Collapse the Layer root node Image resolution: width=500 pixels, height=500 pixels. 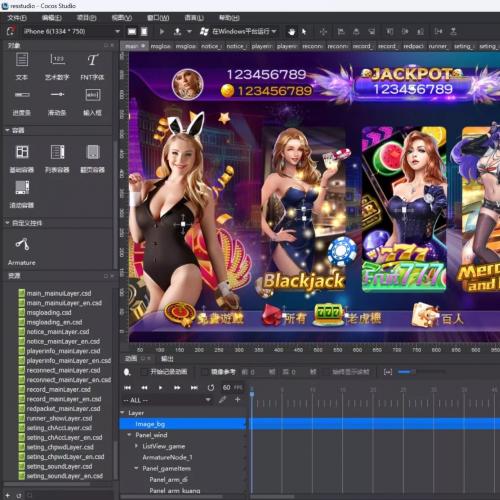point(123,413)
